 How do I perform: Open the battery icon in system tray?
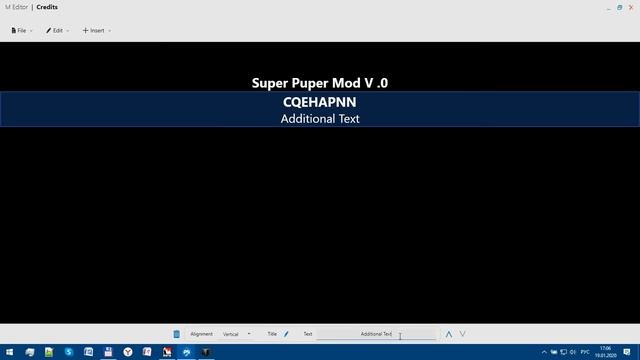554,352
